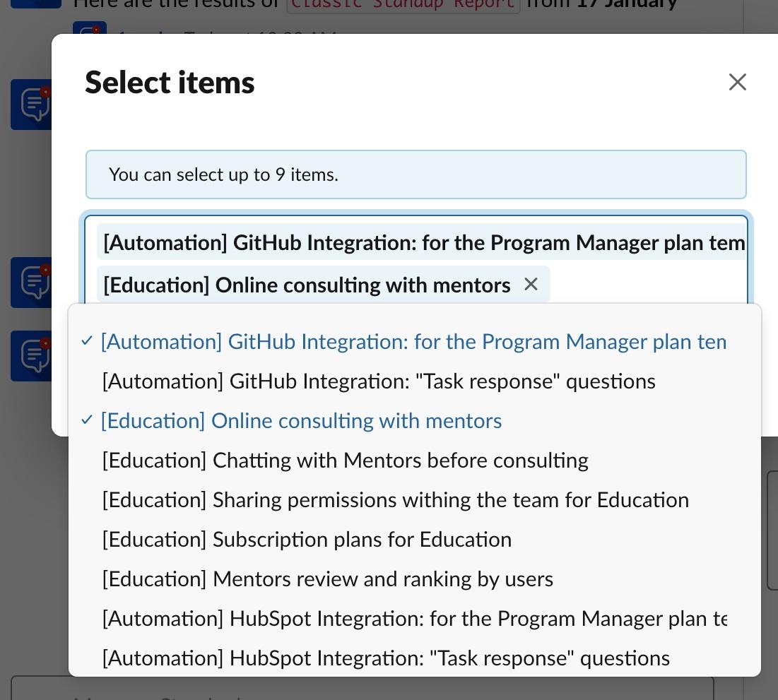Select Sharing permissions withing the team option
This screenshot has width=778, height=700.
pos(414,500)
